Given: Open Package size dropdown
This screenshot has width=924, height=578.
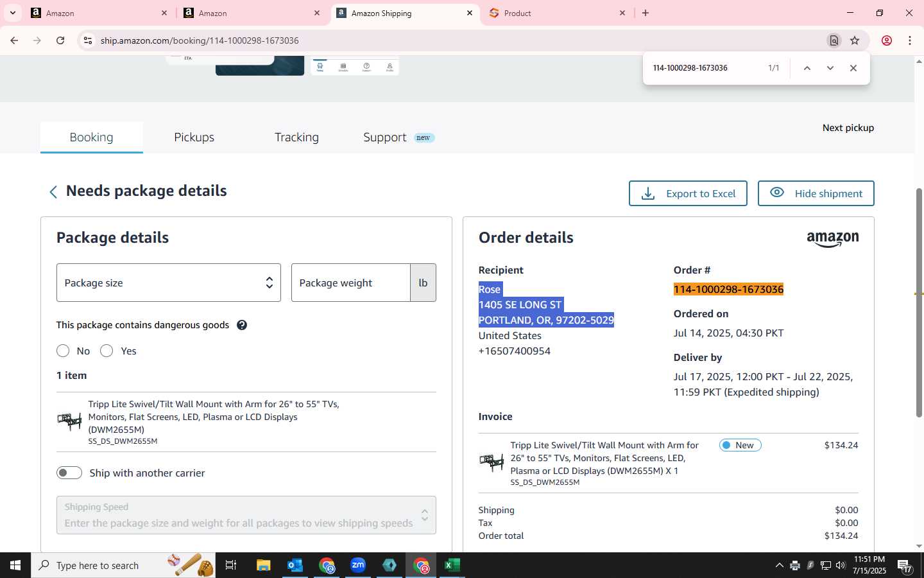Looking at the screenshot, I should [169, 283].
